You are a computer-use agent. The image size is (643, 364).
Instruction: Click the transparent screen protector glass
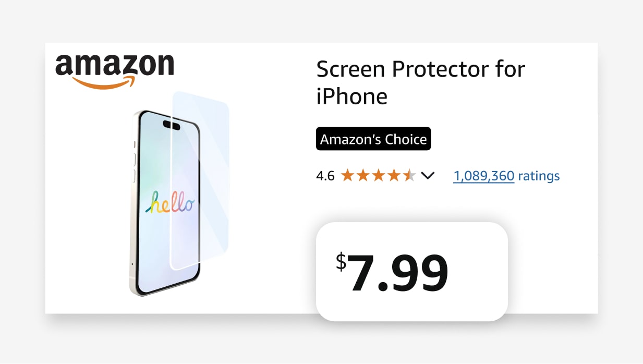[209, 156]
